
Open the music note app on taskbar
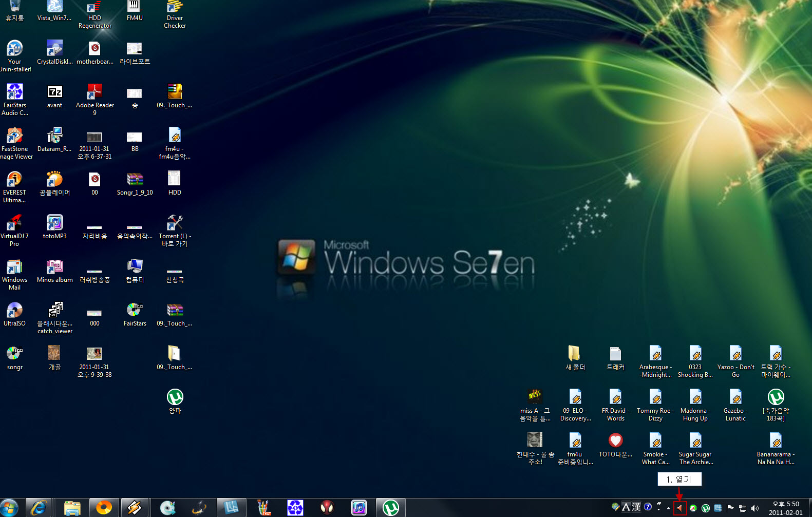click(x=358, y=508)
